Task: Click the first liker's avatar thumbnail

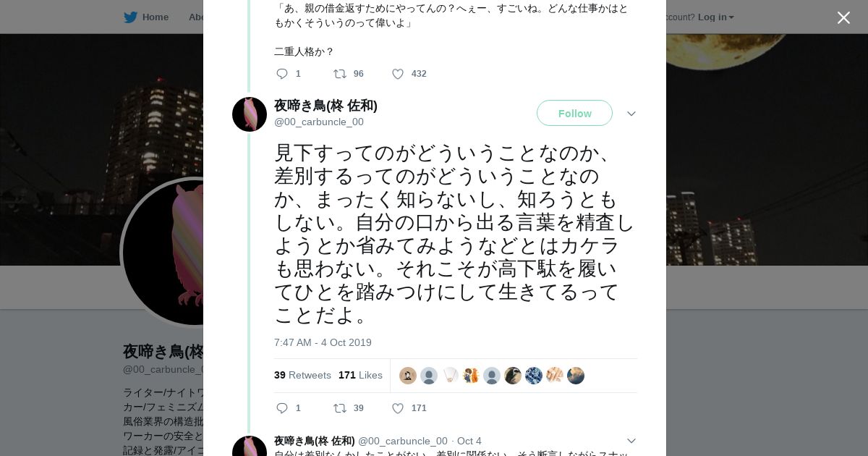Action: (408, 376)
